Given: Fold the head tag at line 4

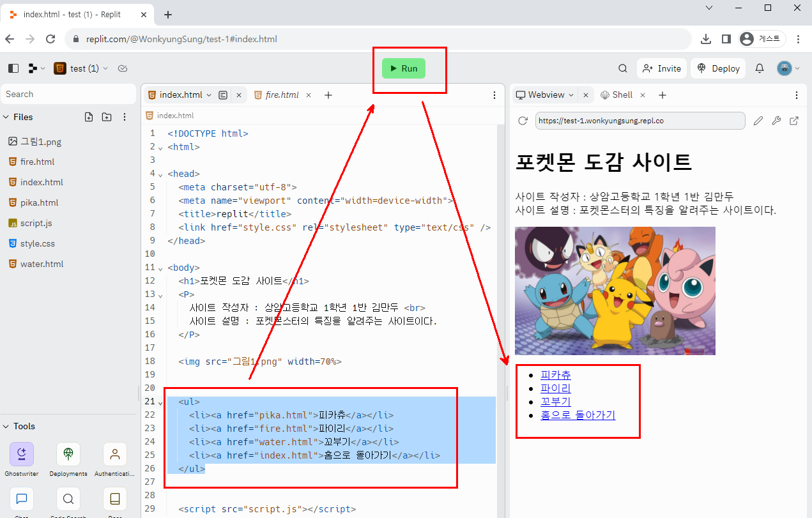Looking at the screenshot, I should pos(160,174).
